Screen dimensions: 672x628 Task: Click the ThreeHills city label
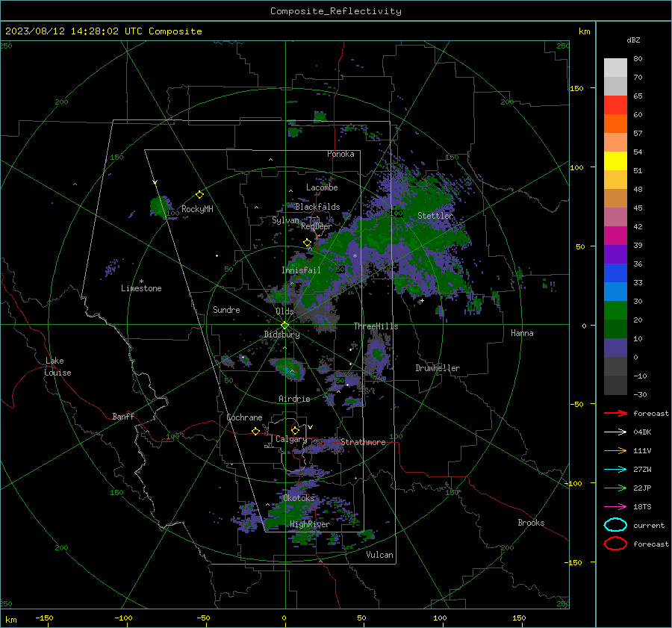click(376, 326)
